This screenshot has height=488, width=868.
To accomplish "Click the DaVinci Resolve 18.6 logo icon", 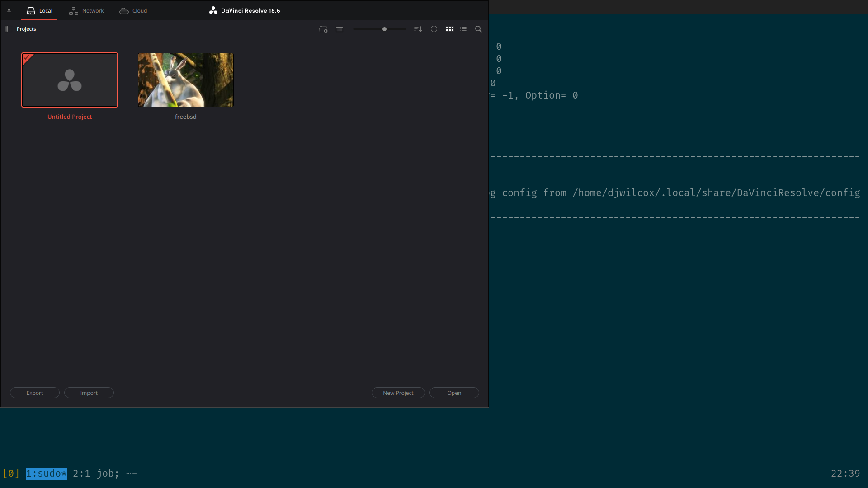I will pos(213,10).
